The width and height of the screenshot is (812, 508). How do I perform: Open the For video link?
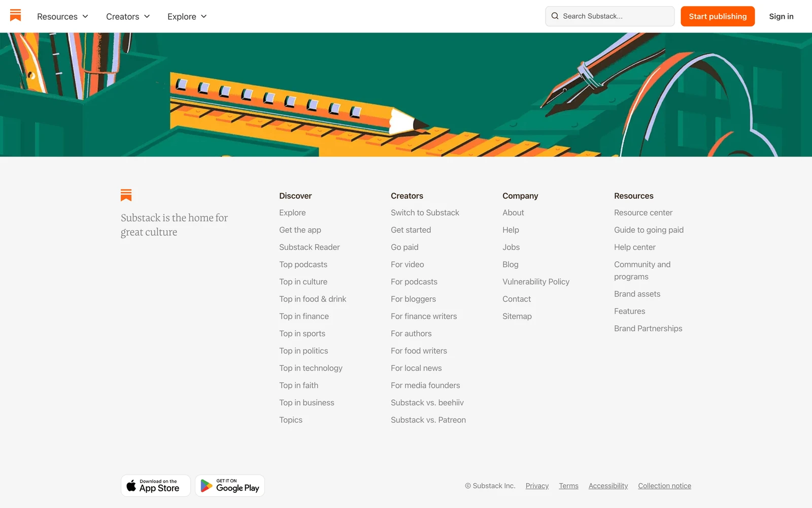pos(407,265)
